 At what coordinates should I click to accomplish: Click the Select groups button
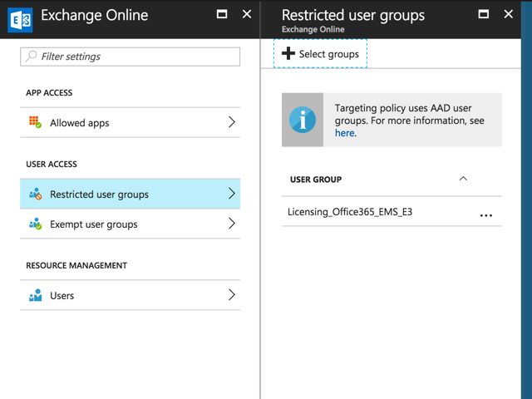coord(320,53)
